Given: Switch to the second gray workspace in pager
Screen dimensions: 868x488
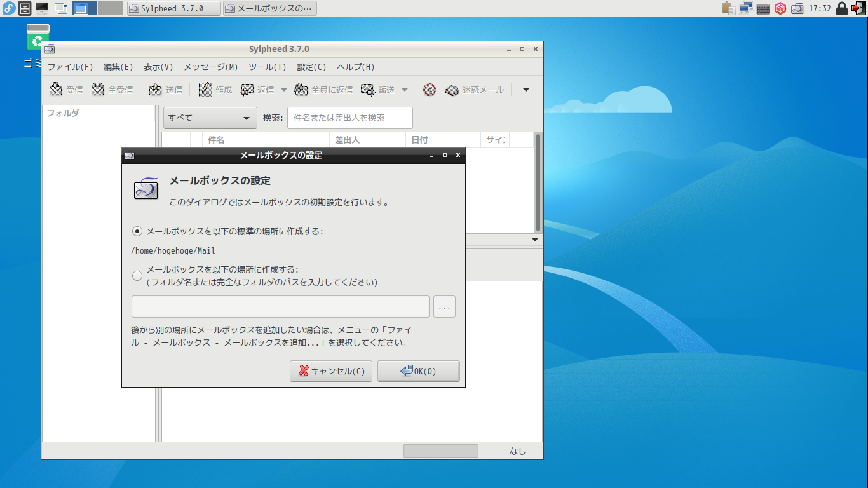Looking at the screenshot, I should pos(110,8).
